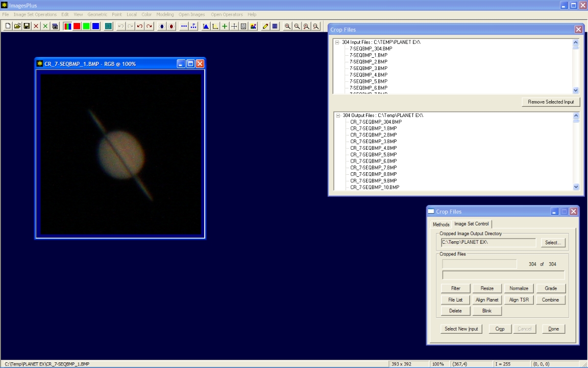
Task: Click the Select New Input button
Action: tap(461, 329)
